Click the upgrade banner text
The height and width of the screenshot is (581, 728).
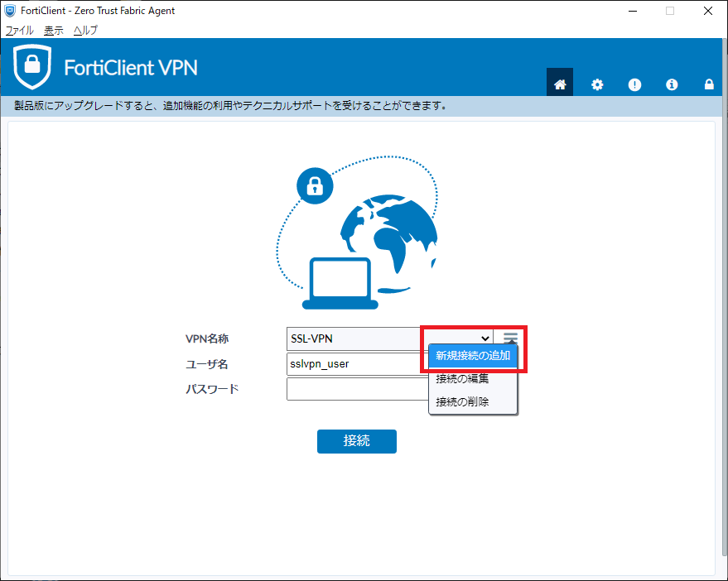click(x=230, y=106)
